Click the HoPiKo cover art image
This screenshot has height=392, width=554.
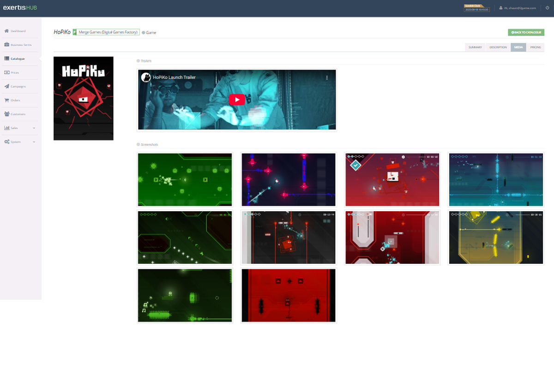point(84,98)
